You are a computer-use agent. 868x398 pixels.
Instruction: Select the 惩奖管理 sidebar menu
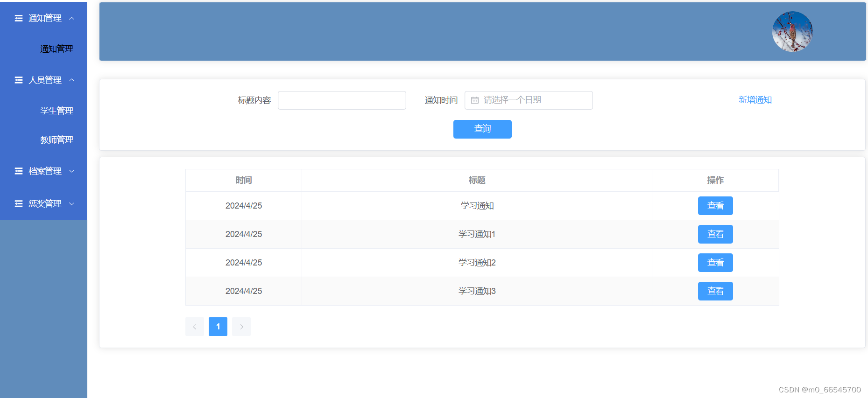[43, 204]
